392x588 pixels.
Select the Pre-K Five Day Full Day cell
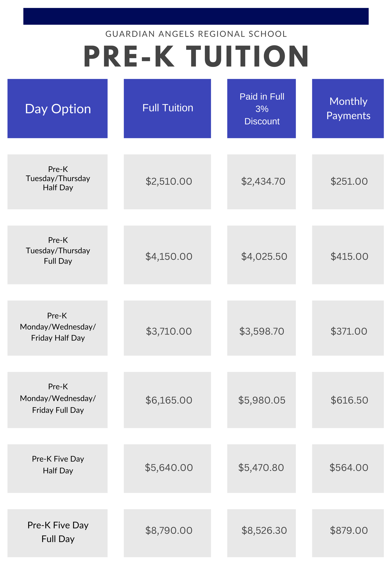57,532
